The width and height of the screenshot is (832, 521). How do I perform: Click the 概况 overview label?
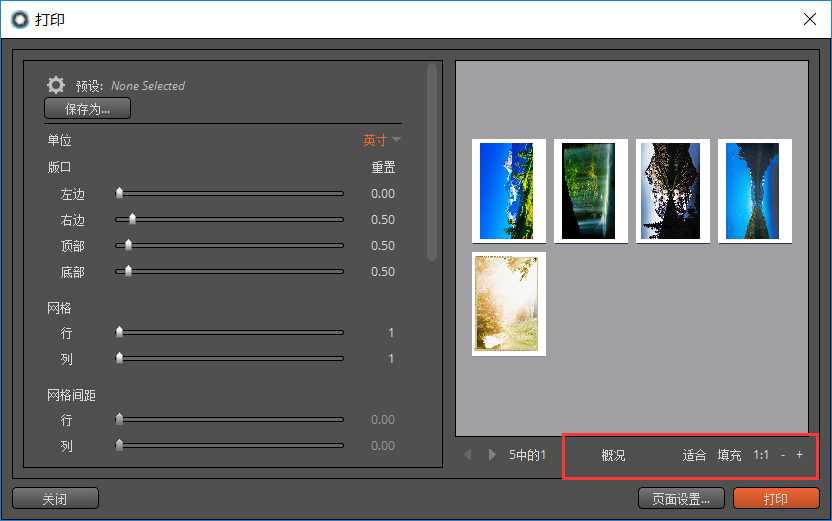(613, 455)
